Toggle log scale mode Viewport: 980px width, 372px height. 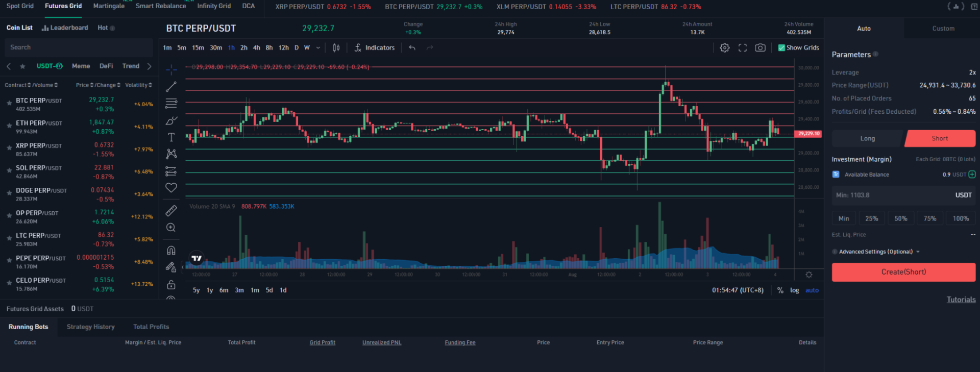point(794,290)
